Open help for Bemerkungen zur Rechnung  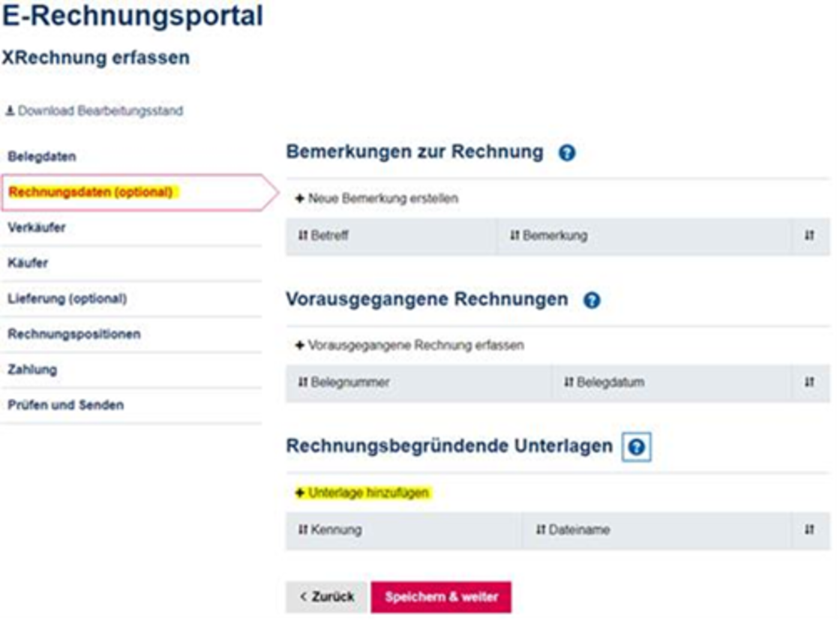click(567, 153)
